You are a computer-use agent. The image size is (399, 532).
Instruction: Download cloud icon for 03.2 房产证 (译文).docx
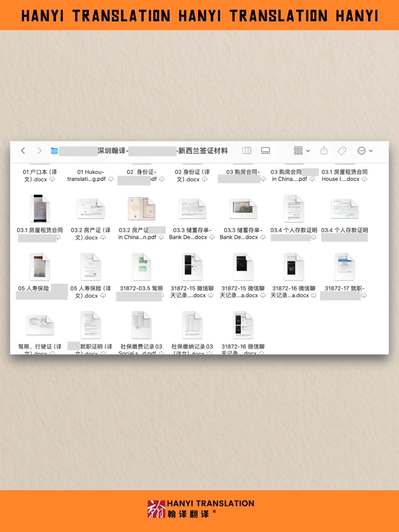click(x=103, y=237)
